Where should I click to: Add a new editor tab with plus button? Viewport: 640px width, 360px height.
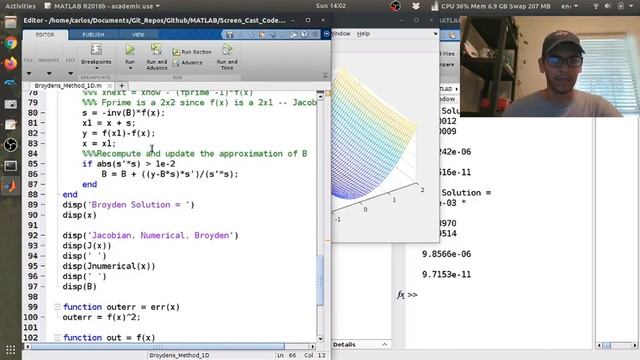[122, 86]
